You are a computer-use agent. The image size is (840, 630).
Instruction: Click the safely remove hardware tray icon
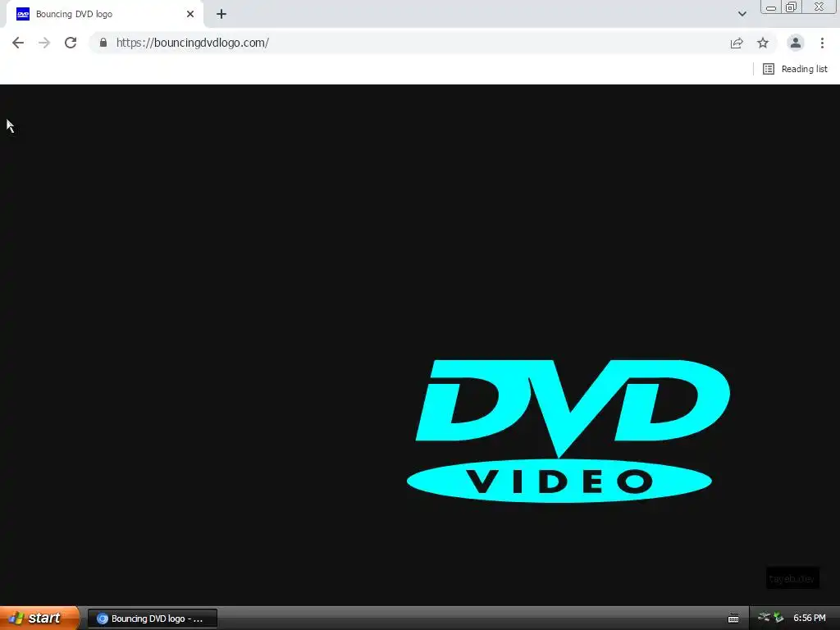(778, 618)
